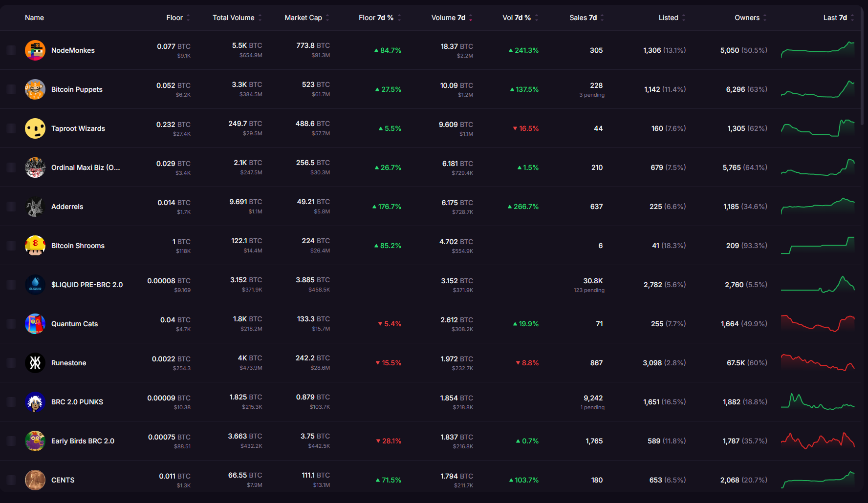Click the Owners column header
This screenshot has width=868, height=503.
tap(747, 18)
